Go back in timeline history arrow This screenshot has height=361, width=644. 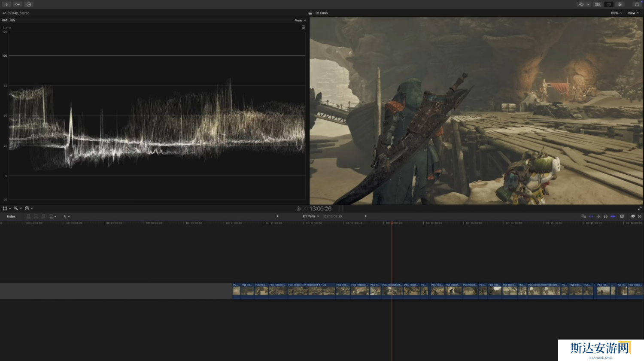[277, 216]
